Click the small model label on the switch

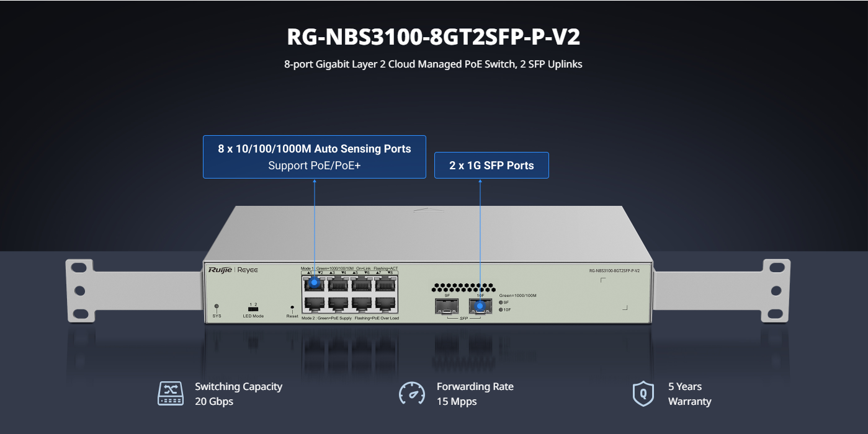pyautogui.click(x=614, y=271)
